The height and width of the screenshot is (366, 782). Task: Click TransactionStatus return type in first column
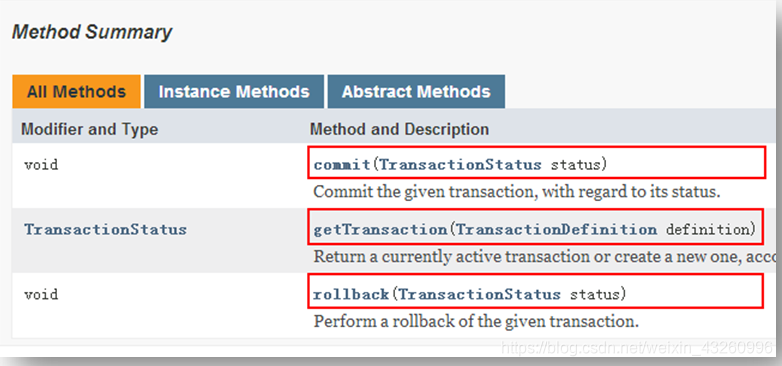pyautogui.click(x=105, y=229)
